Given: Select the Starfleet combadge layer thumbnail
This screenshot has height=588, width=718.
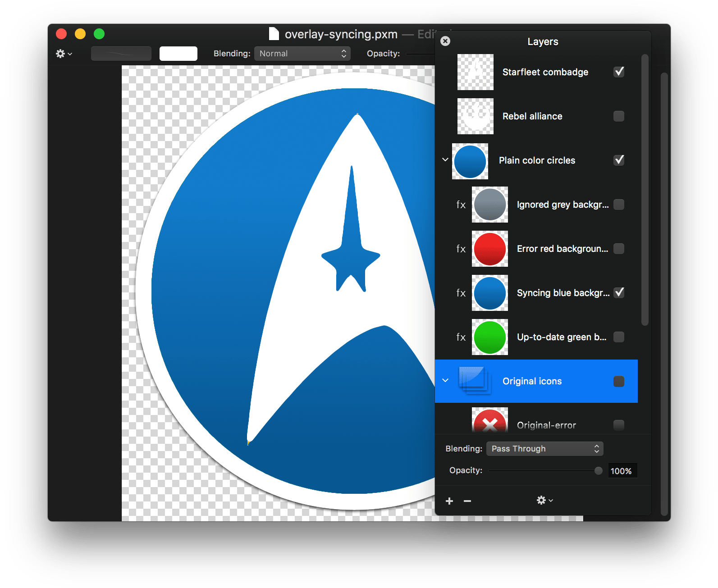Looking at the screenshot, I should coord(476,72).
